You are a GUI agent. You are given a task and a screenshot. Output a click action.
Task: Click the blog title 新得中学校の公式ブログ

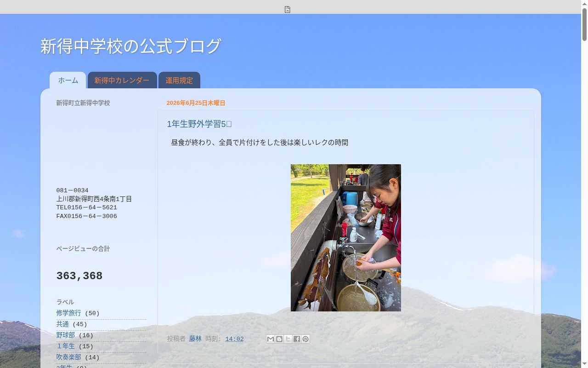(x=131, y=46)
